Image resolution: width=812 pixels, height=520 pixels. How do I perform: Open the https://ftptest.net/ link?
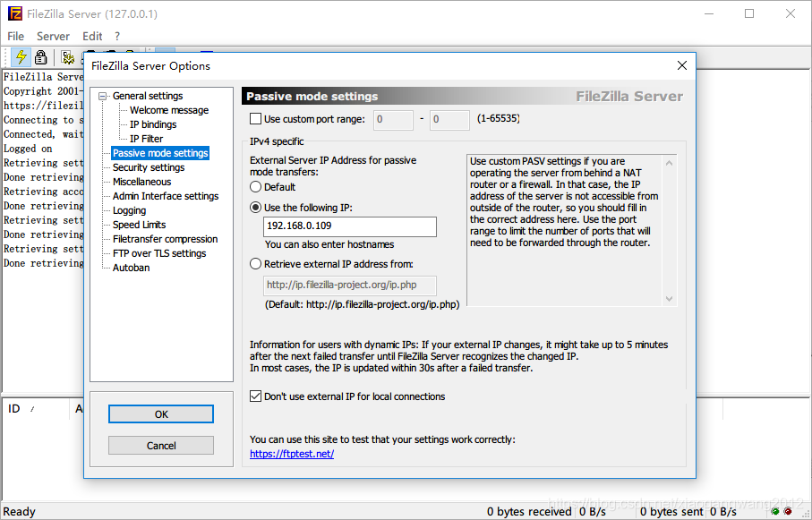pos(292,454)
